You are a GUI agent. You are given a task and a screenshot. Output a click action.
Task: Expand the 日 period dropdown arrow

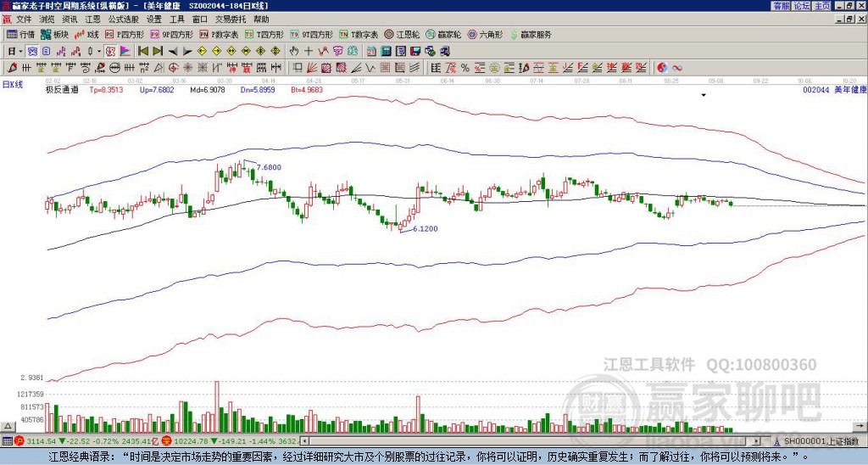pyautogui.click(x=20, y=52)
